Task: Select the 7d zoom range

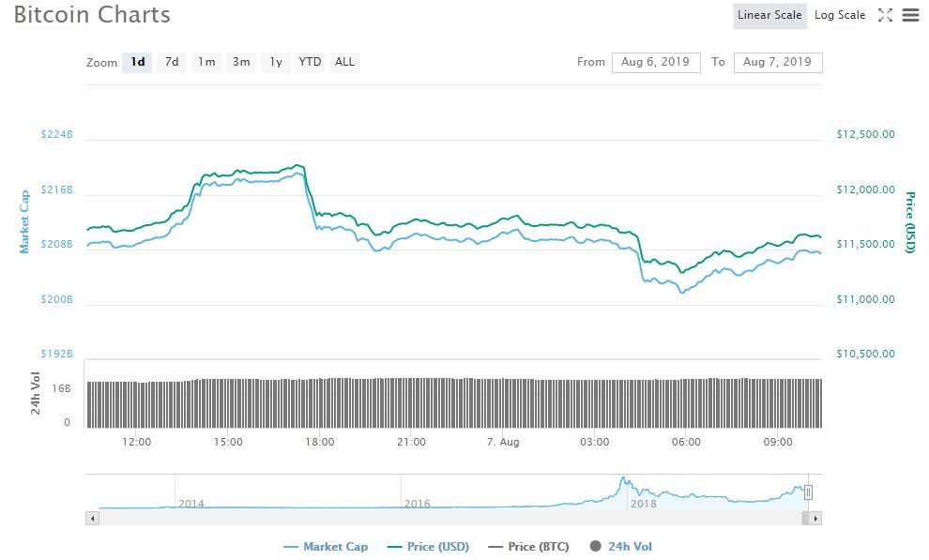Action: 172,62
